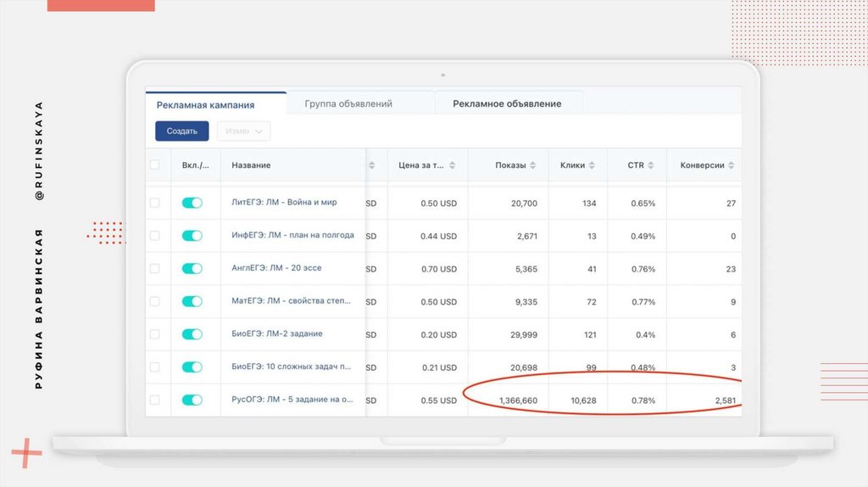Select the БиоЕГЭ ЛМ-2 задание row checkbox
Screen dimensions: 868x487
154,334
